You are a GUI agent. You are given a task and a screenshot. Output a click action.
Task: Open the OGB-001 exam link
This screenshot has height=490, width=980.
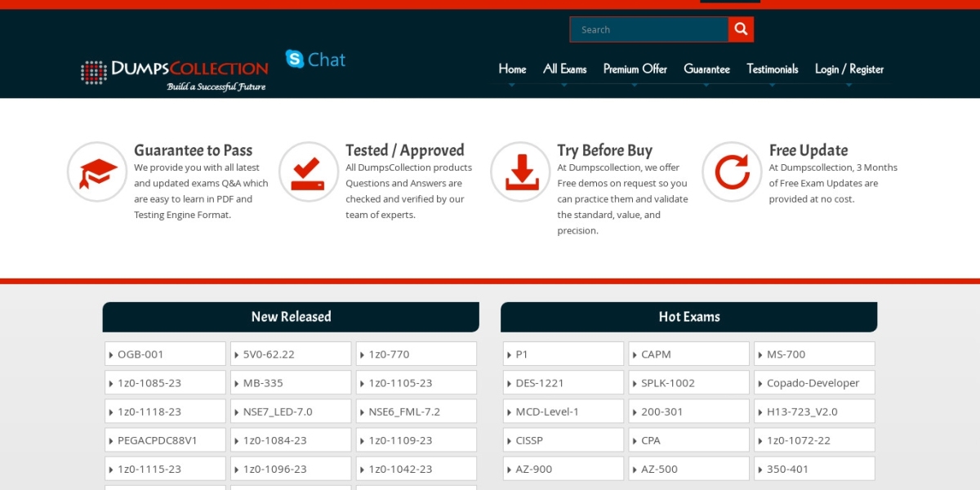pyautogui.click(x=140, y=354)
